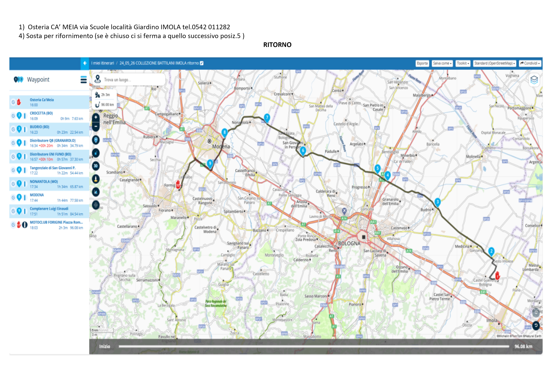555x392 pixels.
Task: Open the elevation profile chart tool
Action: (96, 192)
